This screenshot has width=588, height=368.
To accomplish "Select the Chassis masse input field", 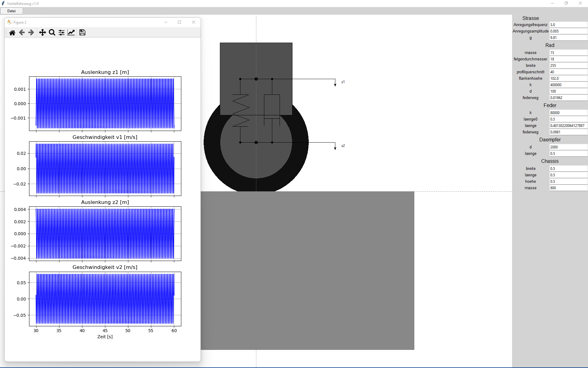I will [x=568, y=188].
